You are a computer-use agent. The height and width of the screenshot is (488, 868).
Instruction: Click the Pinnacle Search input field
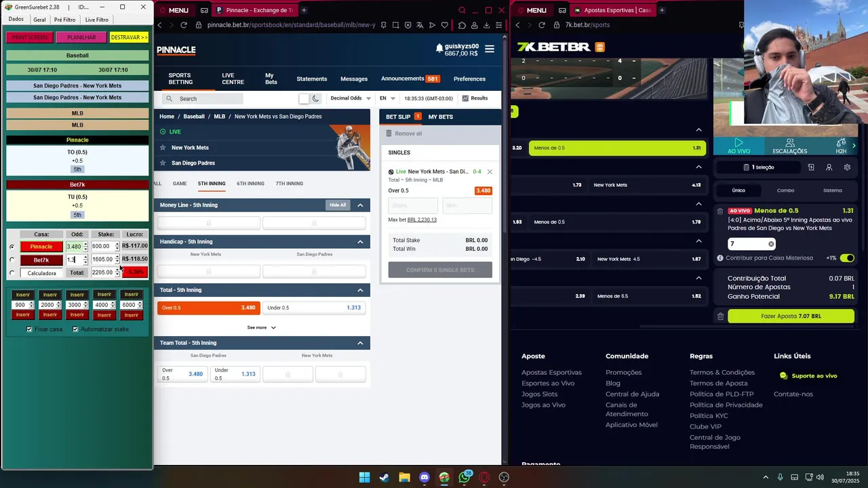pos(203,99)
